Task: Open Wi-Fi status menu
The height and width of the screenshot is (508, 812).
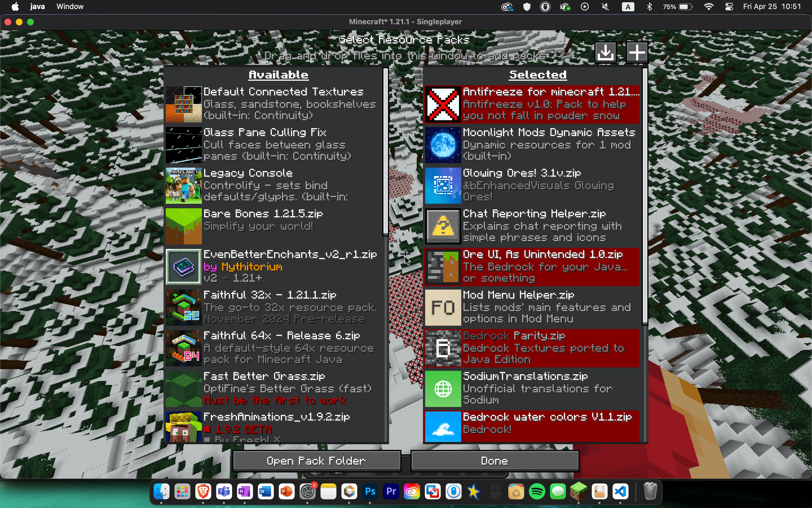Action: click(708, 6)
